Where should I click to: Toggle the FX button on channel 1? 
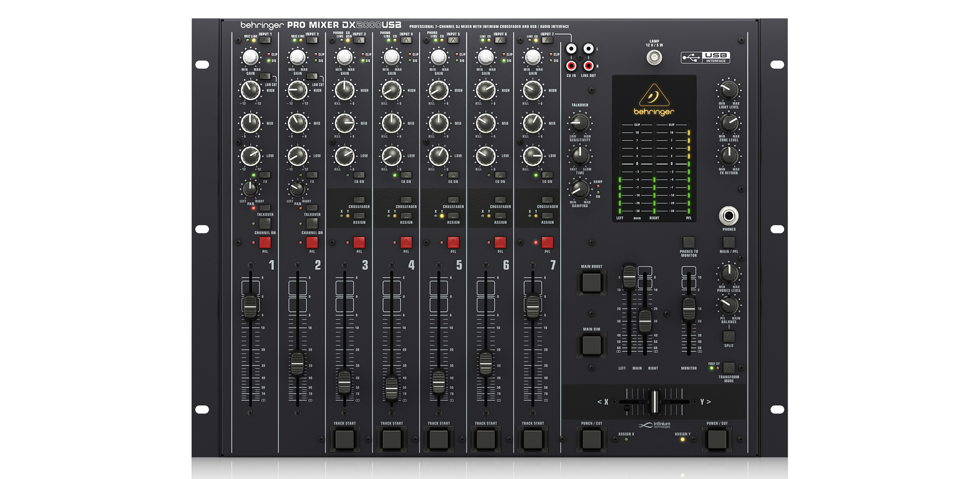(x=265, y=175)
